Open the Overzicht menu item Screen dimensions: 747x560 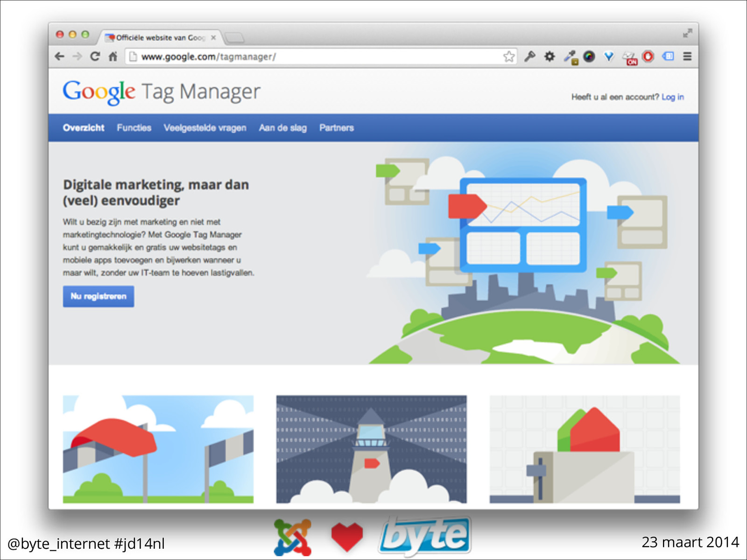(84, 128)
